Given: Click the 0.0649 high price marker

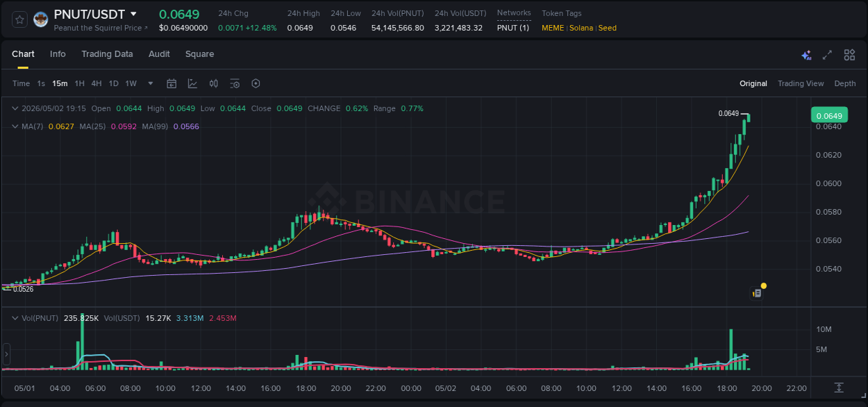Looking at the screenshot, I should tap(728, 113).
